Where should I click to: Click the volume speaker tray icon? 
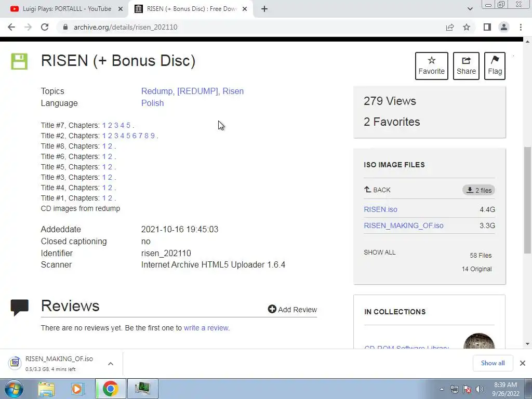pyautogui.click(x=480, y=389)
